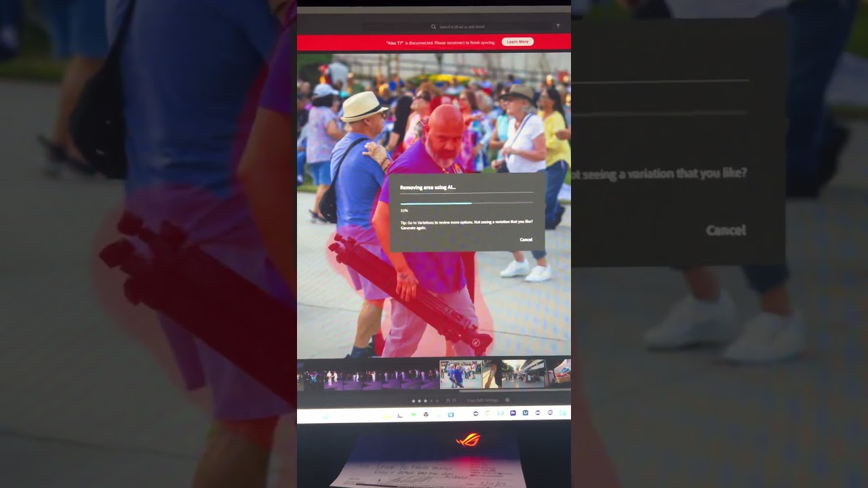Open the filter funnel icon beside search
Viewport: 868px width, 488px height.
coord(558,26)
